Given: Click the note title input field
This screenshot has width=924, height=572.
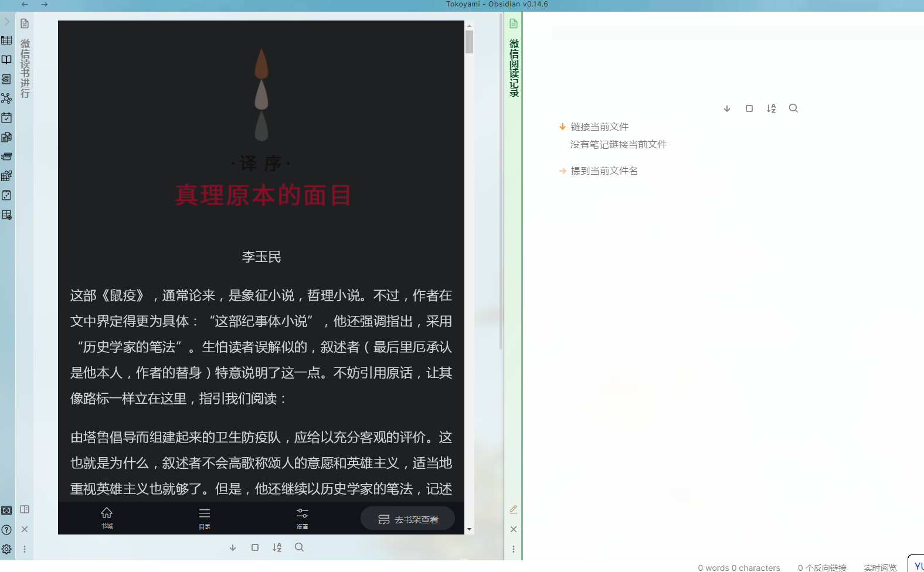Looking at the screenshot, I should 738,33.
